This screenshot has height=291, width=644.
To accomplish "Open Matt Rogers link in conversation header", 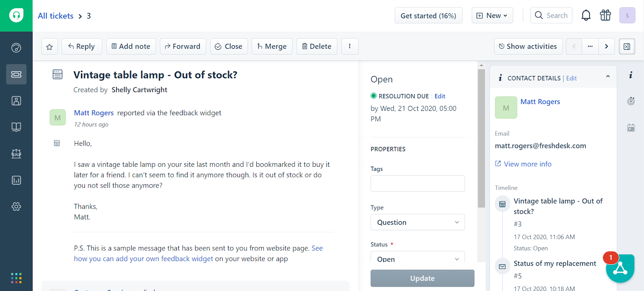I will (x=94, y=113).
